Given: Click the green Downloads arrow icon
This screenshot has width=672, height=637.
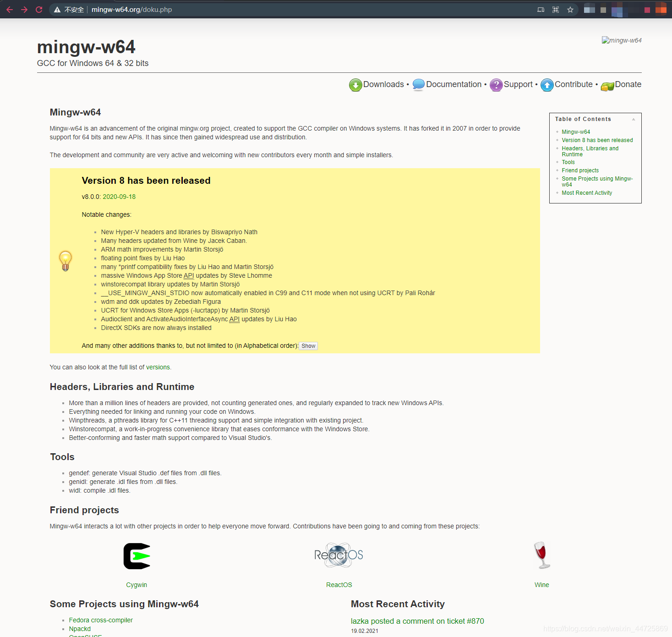Looking at the screenshot, I should click(355, 85).
